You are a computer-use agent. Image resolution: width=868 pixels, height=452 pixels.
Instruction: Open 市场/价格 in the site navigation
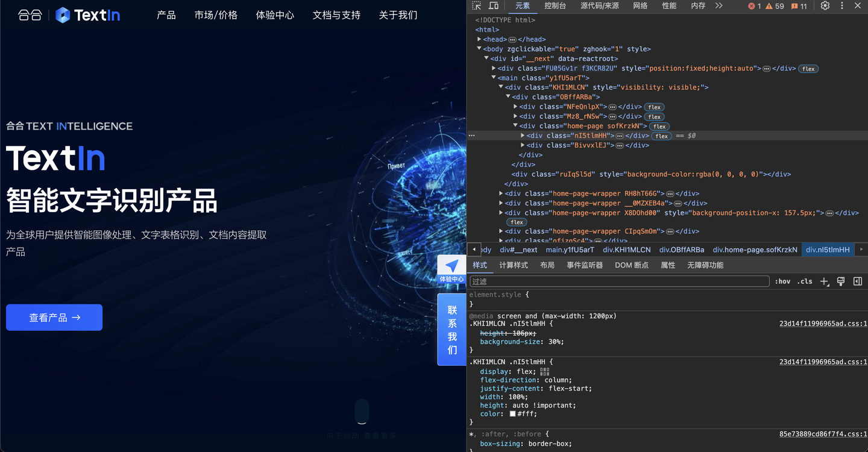click(x=216, y=15)
